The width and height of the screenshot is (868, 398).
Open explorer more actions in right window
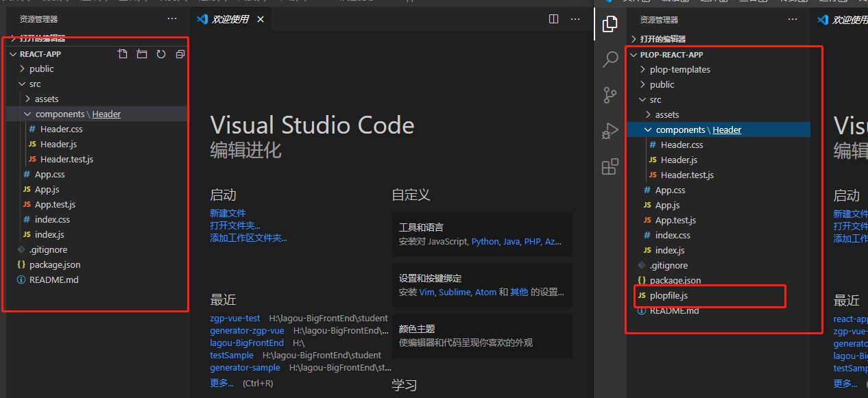click(x=793, y=19)
